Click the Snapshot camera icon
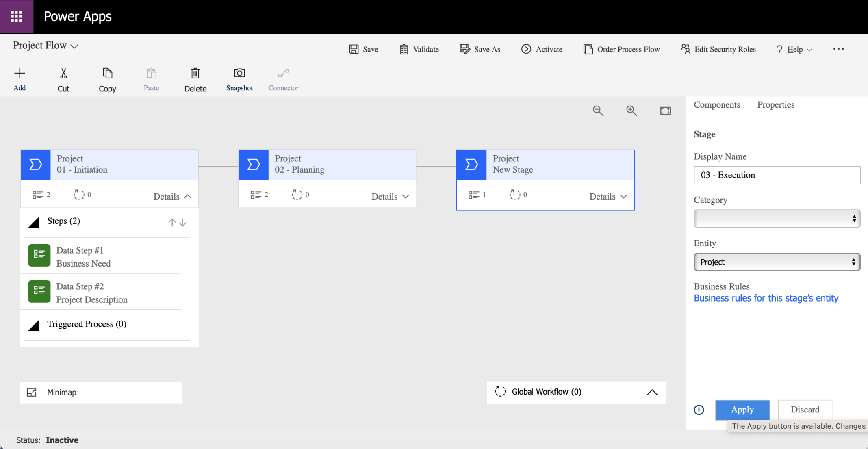Viewport: 868px width, 449px height. click(239, 74)
